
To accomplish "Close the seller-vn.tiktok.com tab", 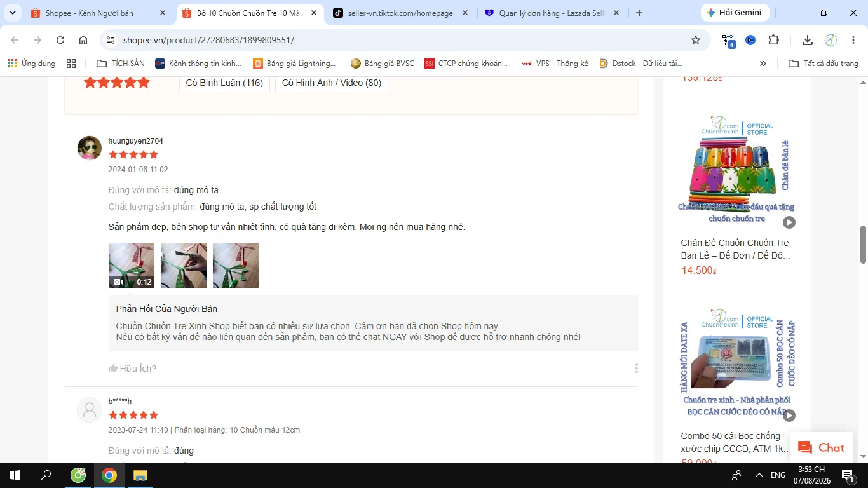I will tap(465, 13).
